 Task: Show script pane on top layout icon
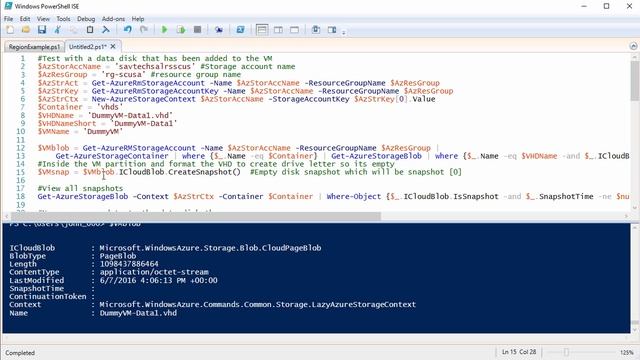point(262,30)
